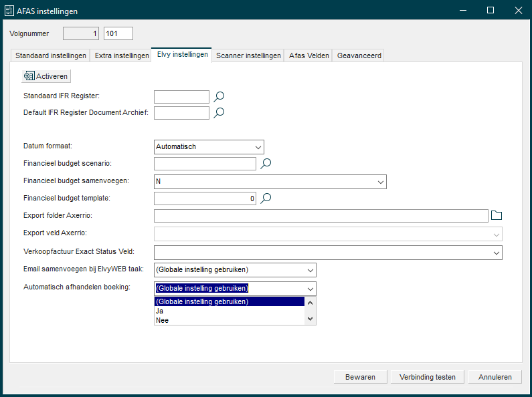
Task: Go to the Geavanceerd tab
Action: pos(359,56)
